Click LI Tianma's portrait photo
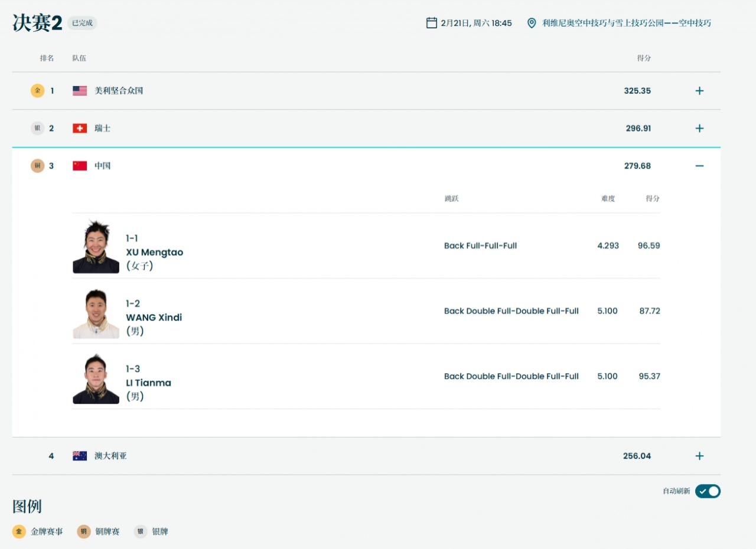Screen dimensions: 756x549 pyautogui.click(x=96, y=378)
